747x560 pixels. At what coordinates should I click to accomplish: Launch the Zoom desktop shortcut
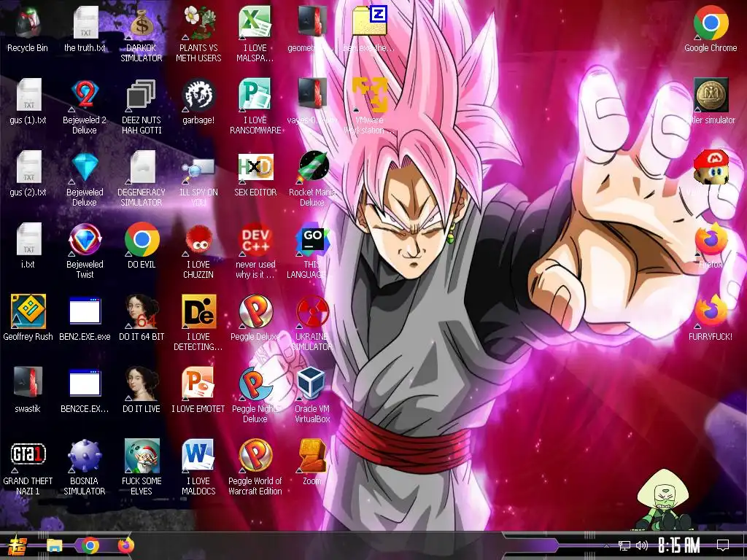click(x=312, y=462)
